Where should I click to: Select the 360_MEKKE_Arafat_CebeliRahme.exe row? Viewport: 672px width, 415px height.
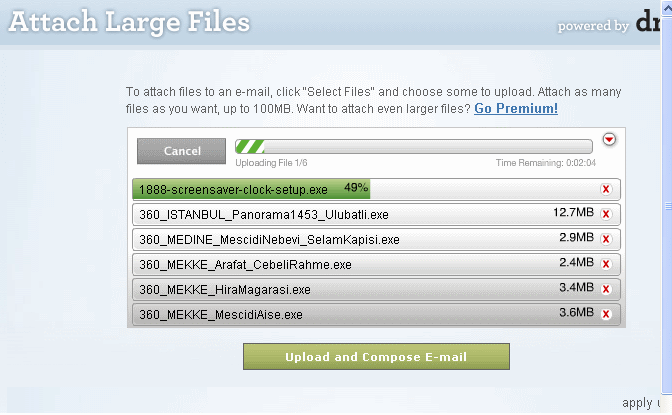click(300, 265)
